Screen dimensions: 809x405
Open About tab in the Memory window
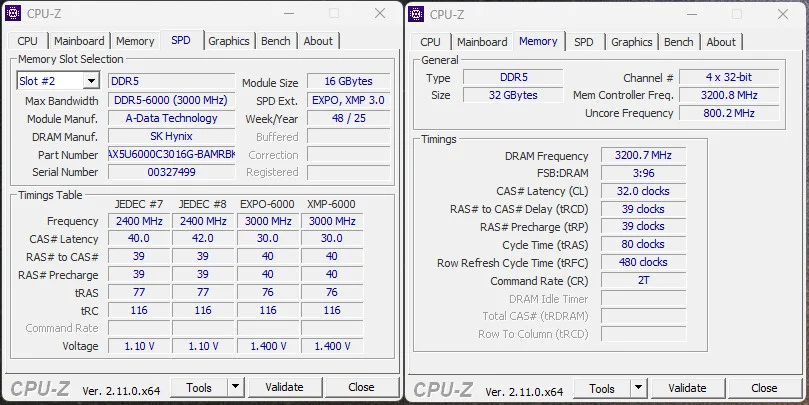[721, 42]
